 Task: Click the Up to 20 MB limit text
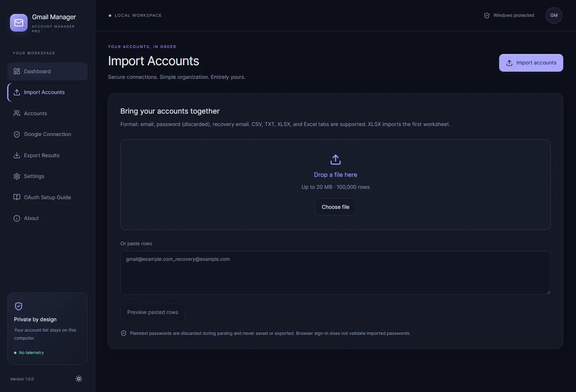coord(335,187)
